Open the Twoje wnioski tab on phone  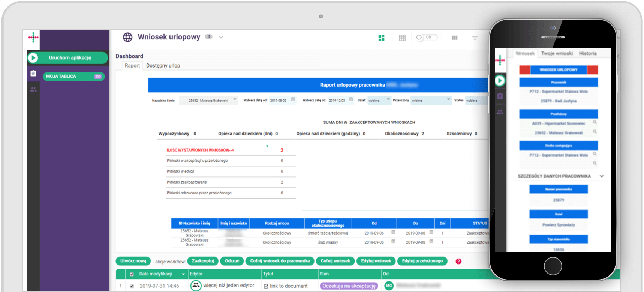[557, 53]
